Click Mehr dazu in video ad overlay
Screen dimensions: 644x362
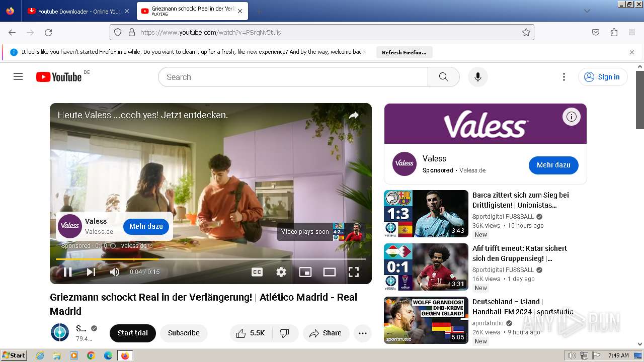coord(146,226)
